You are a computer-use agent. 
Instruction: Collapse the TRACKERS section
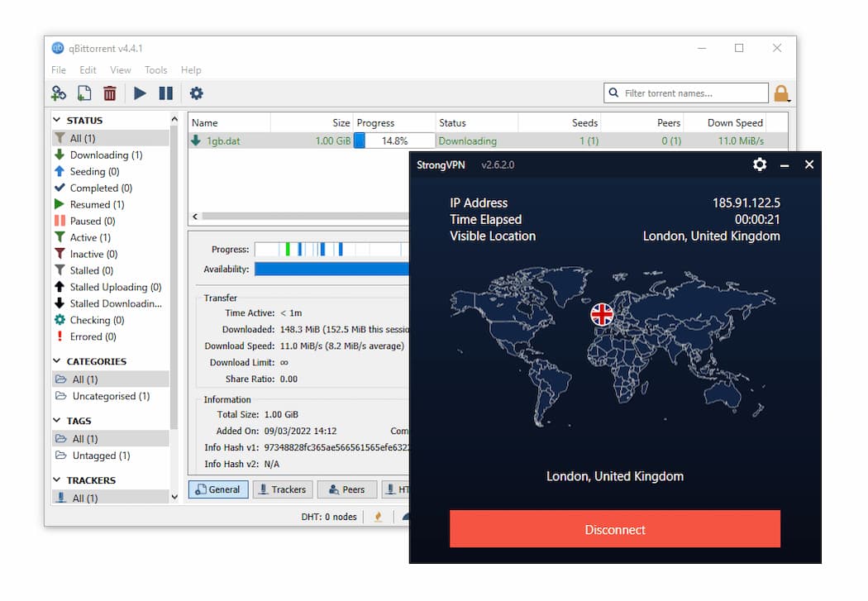pyautogui.click(x=56, y=479)
